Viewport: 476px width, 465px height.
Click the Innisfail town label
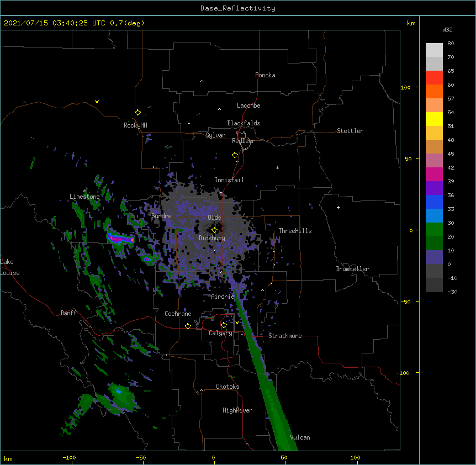tap(229, 180)
